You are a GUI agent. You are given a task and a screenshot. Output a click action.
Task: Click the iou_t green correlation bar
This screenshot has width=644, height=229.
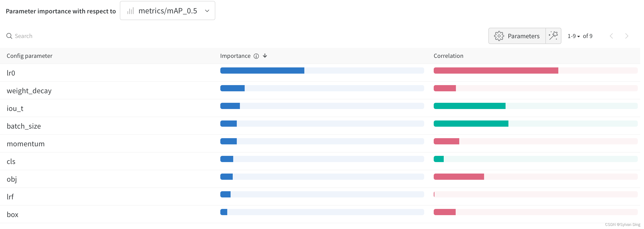(469, 106)
